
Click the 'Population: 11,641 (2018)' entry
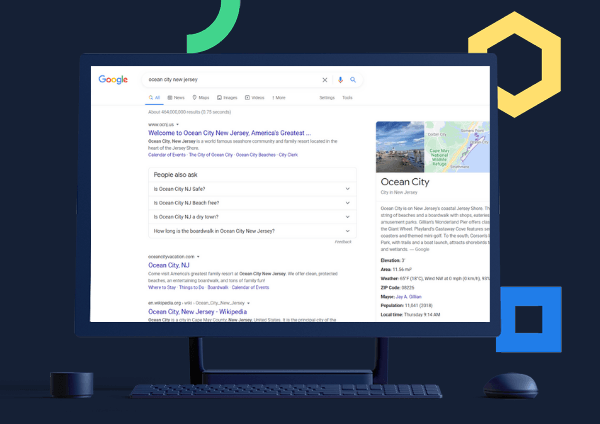(x=406, y=305)
